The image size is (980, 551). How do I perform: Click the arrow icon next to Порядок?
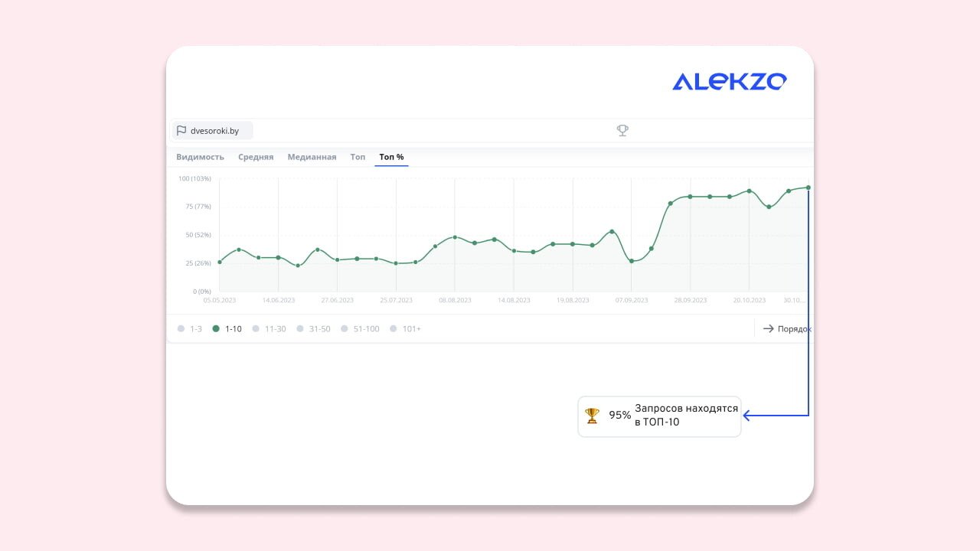pos(768,329)
